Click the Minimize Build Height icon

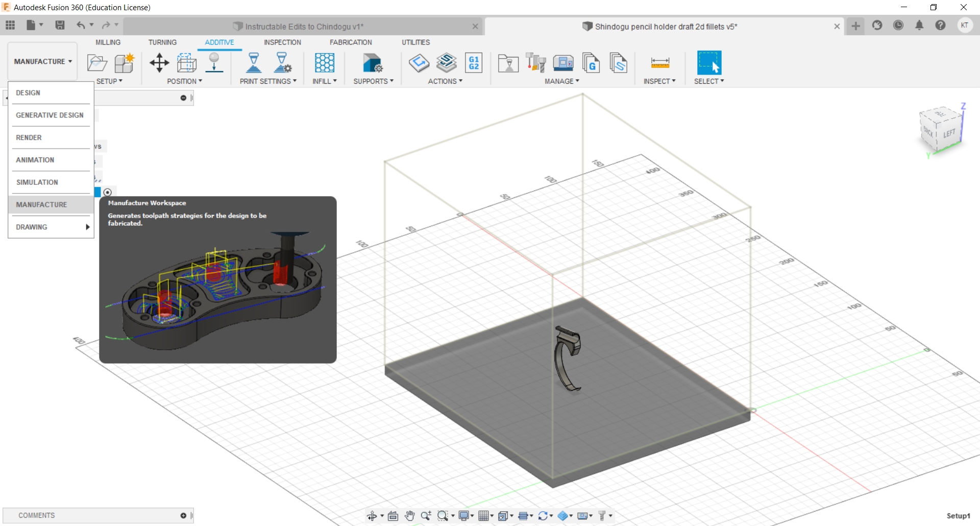point(187,63)
